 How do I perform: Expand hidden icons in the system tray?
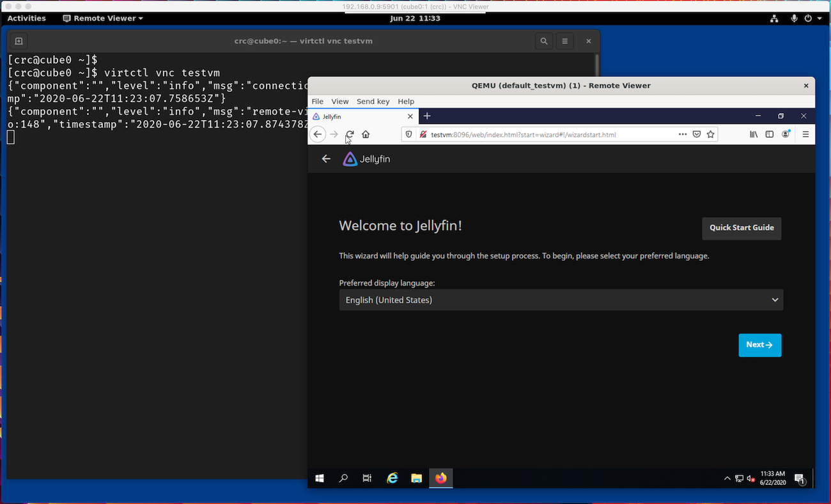coord(727,477)
